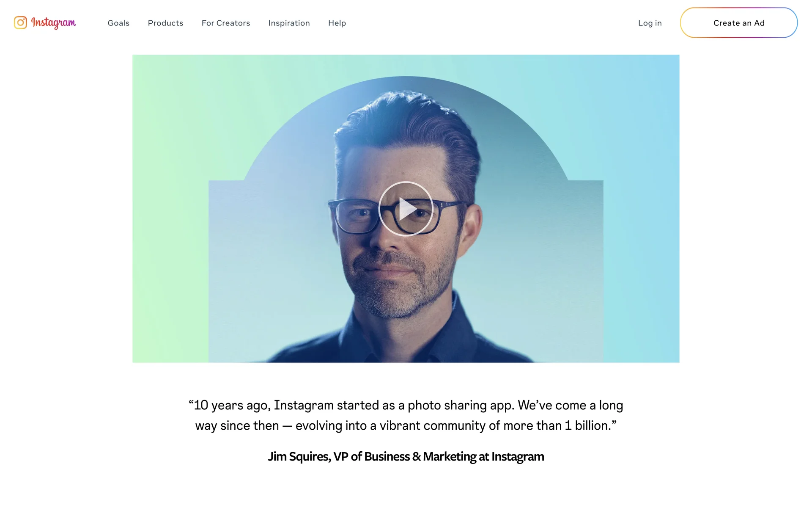Viewport: 812px width, 508px height.
Task: Click the quote line starting "10 years ago"
Action: pyautogui.click(x=406, y=405)
